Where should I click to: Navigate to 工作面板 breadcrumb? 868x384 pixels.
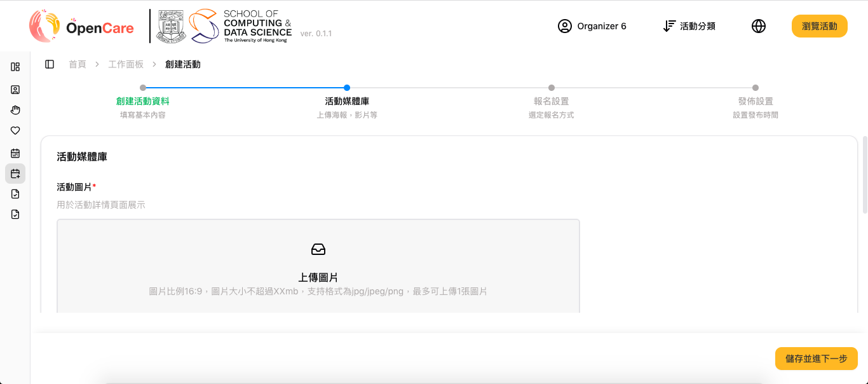coord(126,64)
